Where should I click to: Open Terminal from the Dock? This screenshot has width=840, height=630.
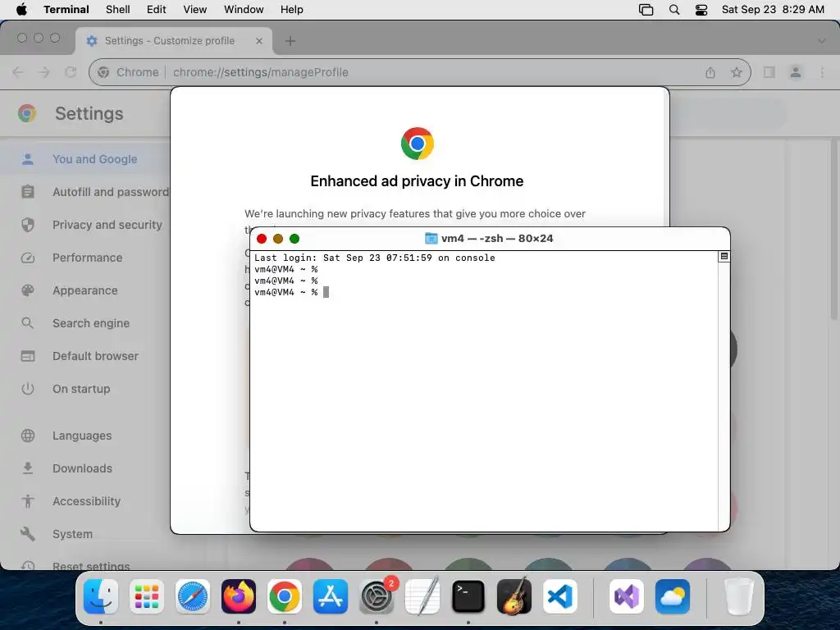(468, 596)
